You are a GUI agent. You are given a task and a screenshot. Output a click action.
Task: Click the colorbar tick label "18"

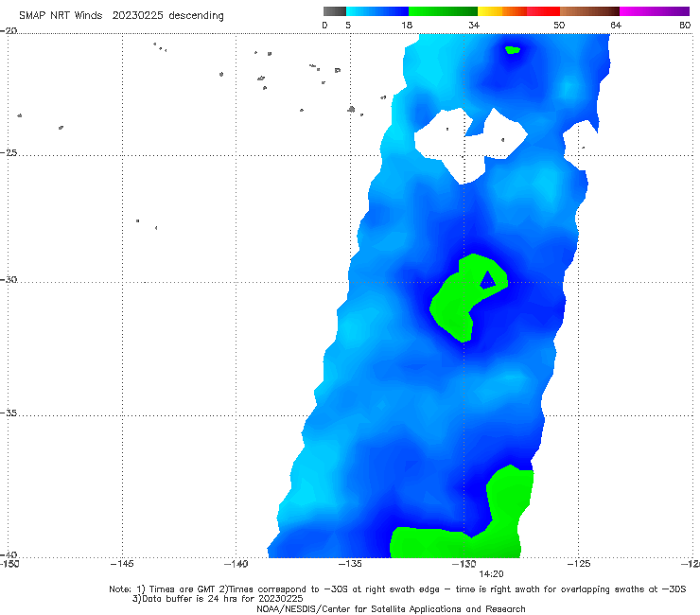(407, 25)
